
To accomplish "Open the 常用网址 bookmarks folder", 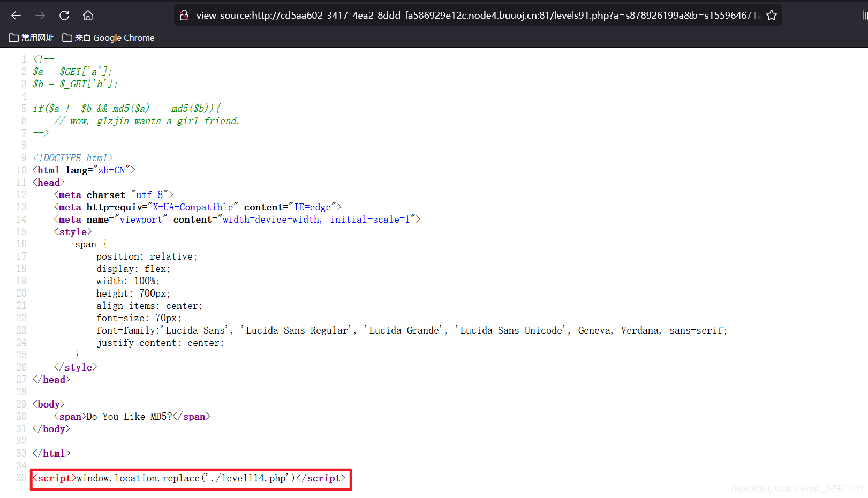I will (31, 38).
